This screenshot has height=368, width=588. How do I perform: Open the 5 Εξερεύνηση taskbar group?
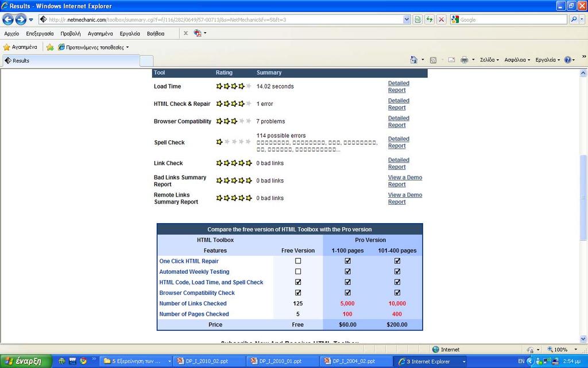137,361
